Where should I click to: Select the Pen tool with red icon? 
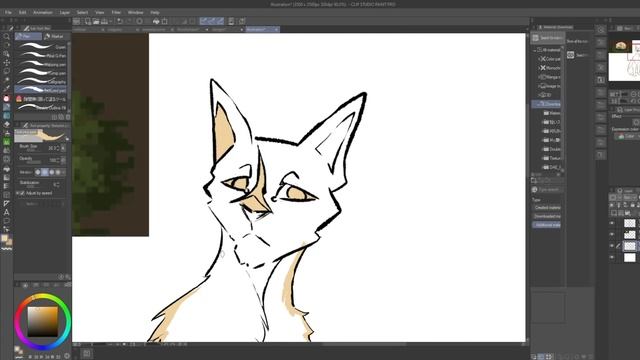click(x=7, y=98)
